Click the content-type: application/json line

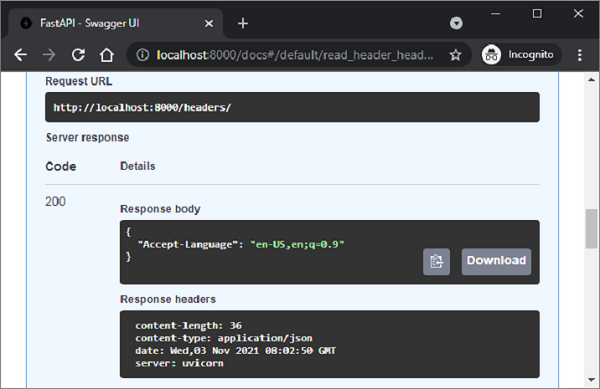tap(223, 338)
